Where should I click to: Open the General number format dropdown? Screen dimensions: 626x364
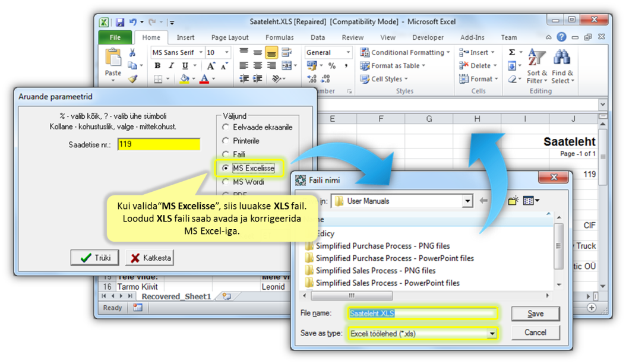(347, 53)
